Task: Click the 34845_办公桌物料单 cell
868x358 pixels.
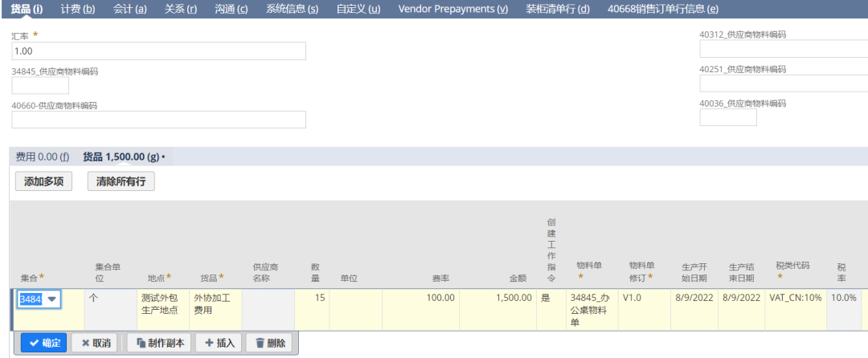Action: tap(592, 310)
